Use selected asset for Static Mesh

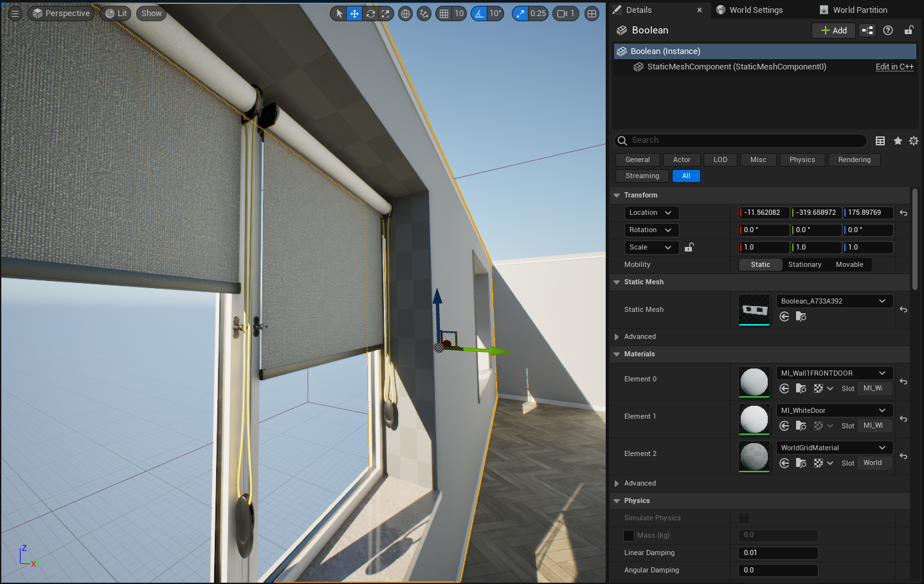[x=784, y=316]
